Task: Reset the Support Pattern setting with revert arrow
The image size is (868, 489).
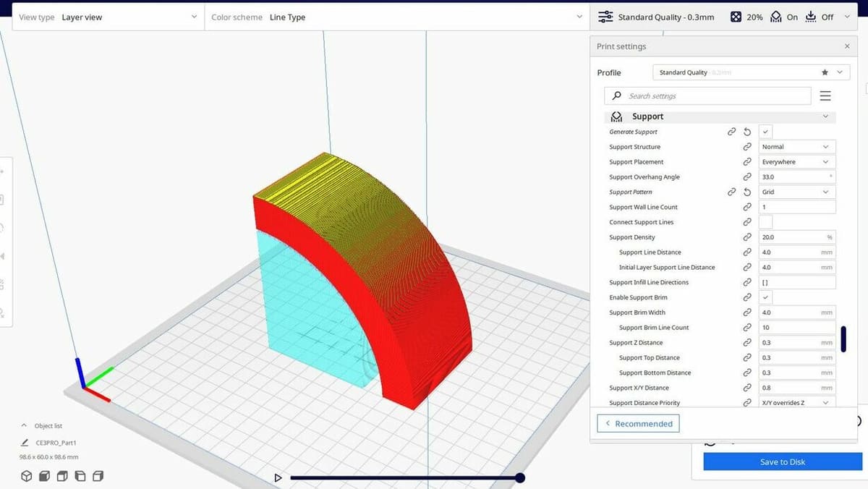Action: pos(747,192)
